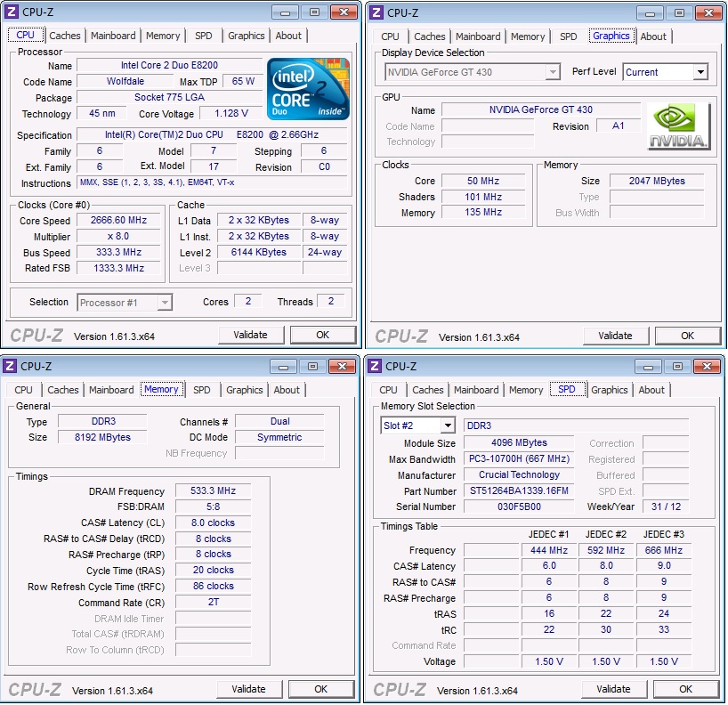Viewport: 728px width, 705px height.
Task: Click the memory Size value 8192 MBytes
Action: click(x=102, y=437)
